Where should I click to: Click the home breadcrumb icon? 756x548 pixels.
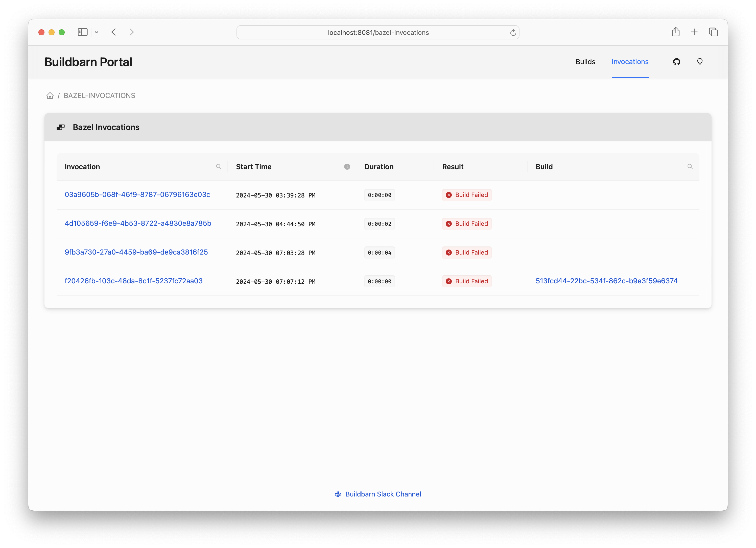50,96
